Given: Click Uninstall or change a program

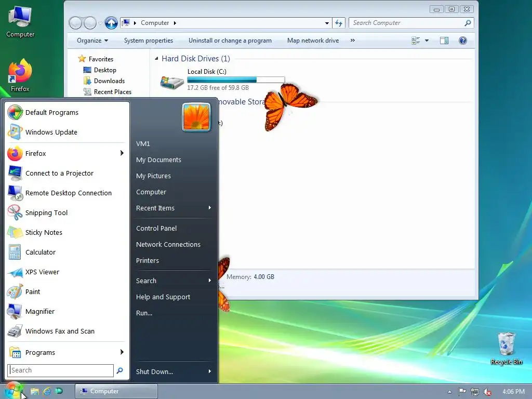Looking at the screenshot, I should click(230, 41).
